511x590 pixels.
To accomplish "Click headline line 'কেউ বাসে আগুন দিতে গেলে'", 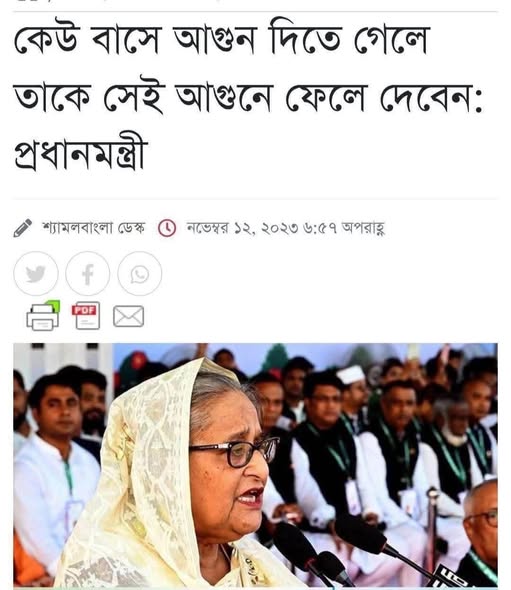I will coord(221,40).
